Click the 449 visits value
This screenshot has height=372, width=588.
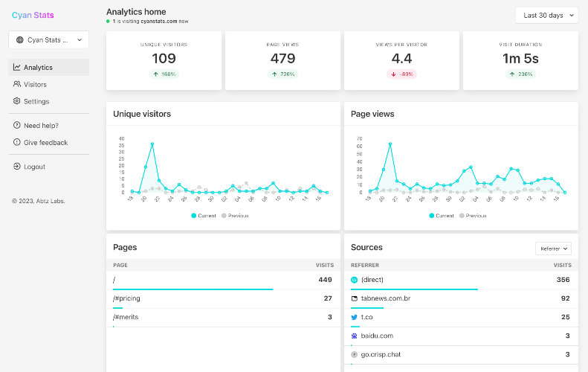(x=325, y=280)
